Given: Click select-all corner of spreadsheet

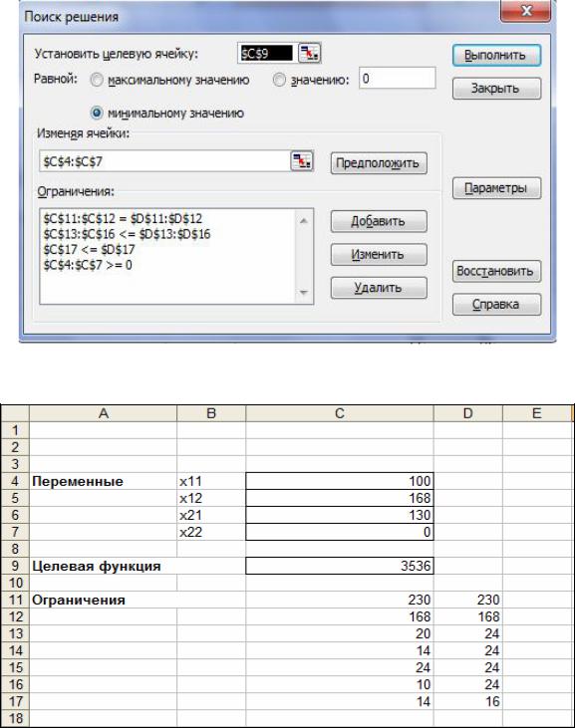Looking at the screenshot, I should [x=15, y=413].
